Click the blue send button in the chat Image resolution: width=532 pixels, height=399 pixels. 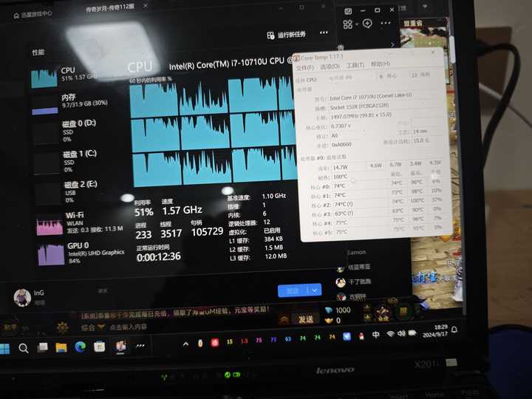293,291
